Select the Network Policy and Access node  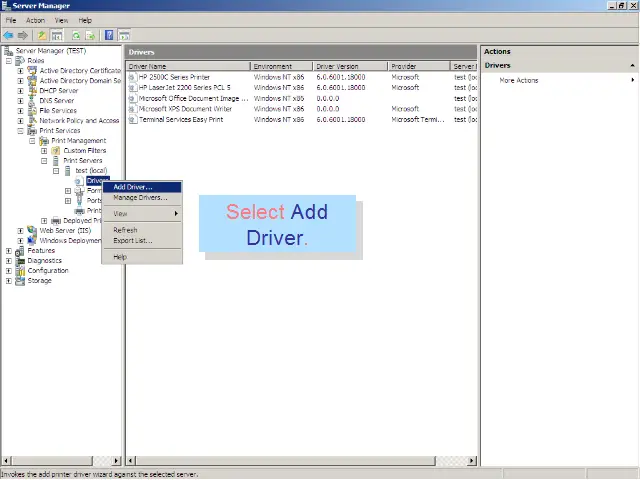click(79, 121)
